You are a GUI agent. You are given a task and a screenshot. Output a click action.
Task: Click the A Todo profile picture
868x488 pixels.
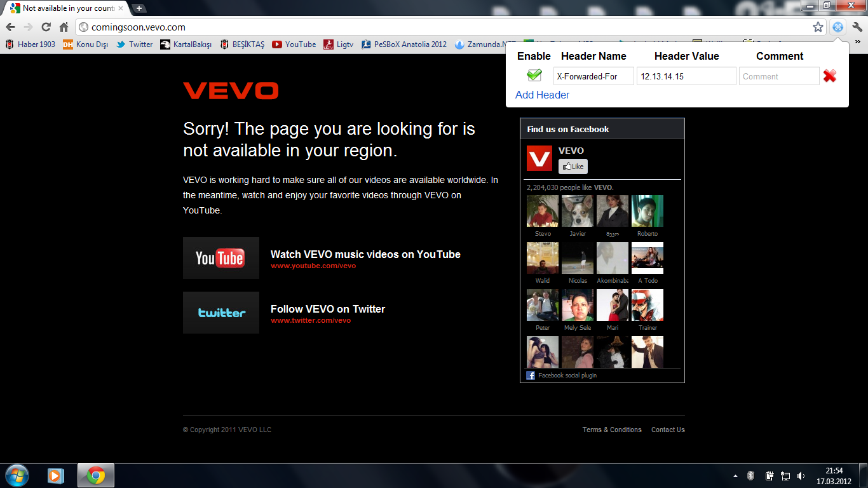pos(648,258)
